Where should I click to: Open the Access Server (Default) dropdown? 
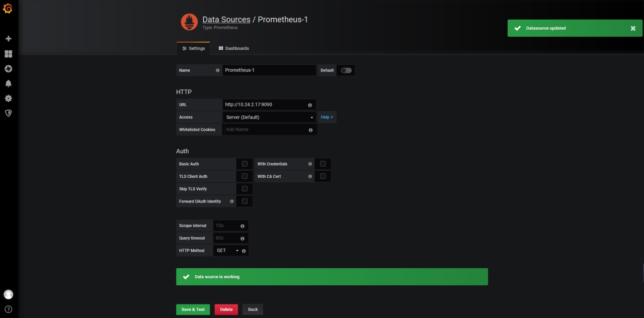269,117
